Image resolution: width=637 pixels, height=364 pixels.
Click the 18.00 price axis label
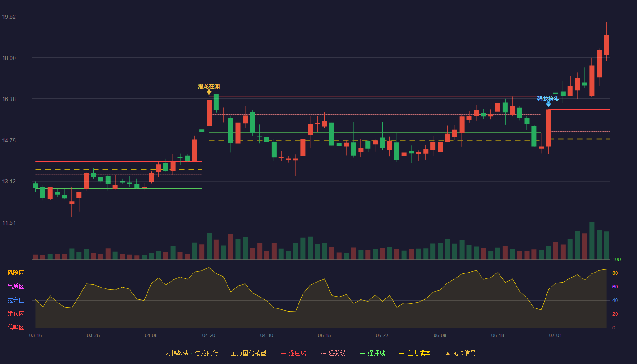click(x=9, y=58)
